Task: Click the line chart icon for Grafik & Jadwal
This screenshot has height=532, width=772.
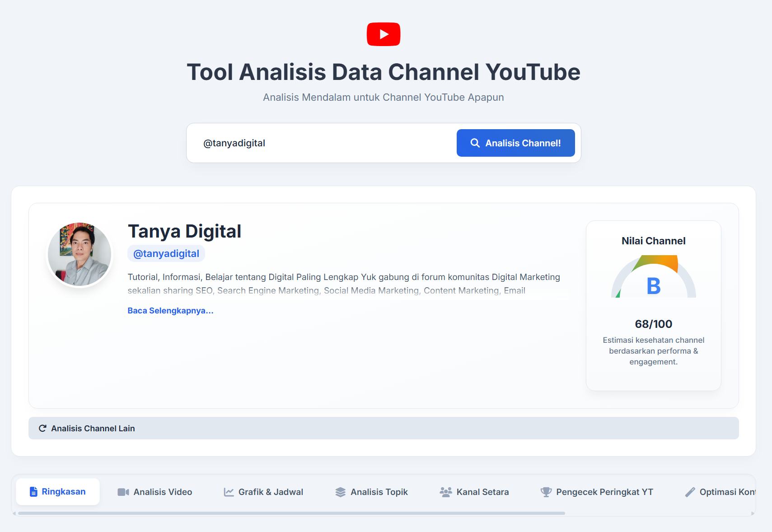Action: (x=229, y=492)
